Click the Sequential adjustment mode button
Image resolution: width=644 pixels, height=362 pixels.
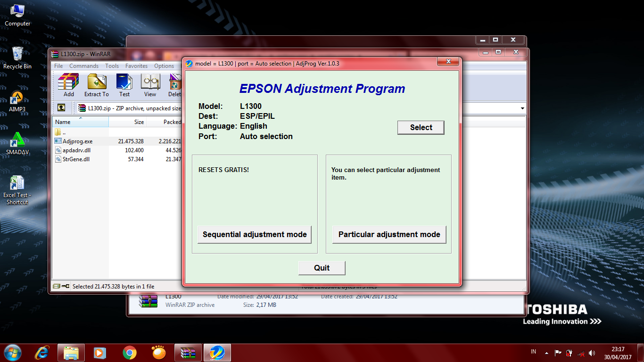pos(255,234)
